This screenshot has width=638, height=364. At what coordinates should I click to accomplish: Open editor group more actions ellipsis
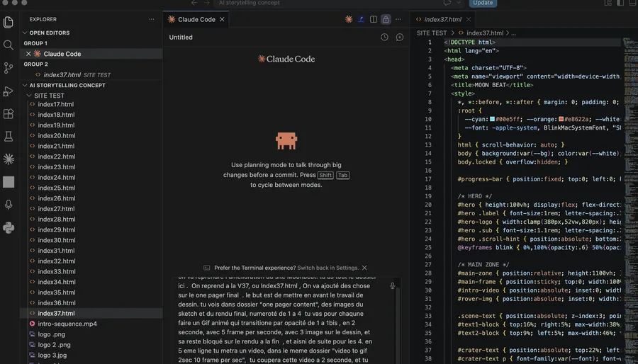pyautogui.click(x=398, y=19)
